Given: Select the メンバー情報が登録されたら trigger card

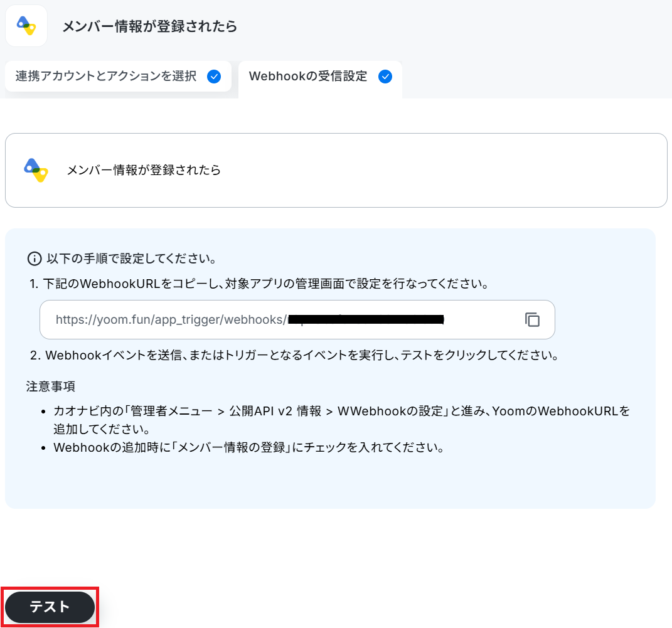Looking at the screenshot, I should (336, 171).
